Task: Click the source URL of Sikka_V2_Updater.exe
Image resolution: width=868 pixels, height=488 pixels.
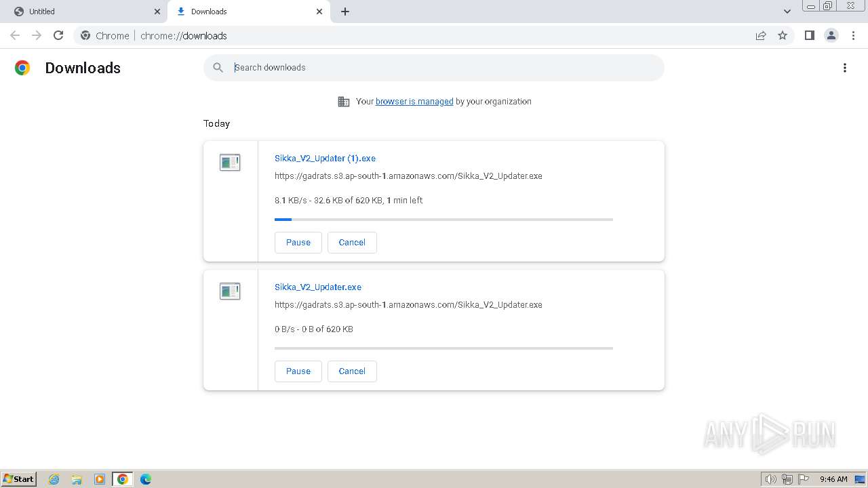Action: (408, 305)
